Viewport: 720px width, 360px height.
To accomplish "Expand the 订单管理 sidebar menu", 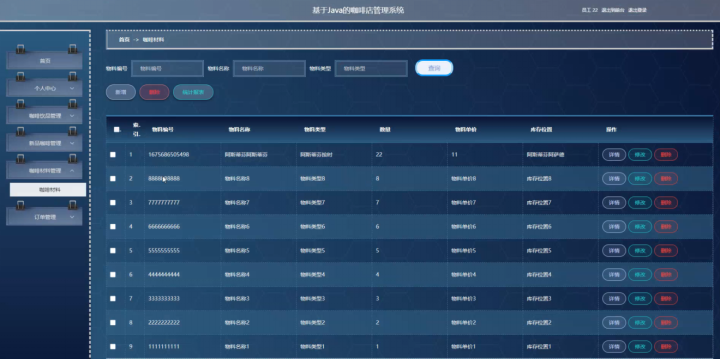I will pyautogui.click(x=44, y=217).
